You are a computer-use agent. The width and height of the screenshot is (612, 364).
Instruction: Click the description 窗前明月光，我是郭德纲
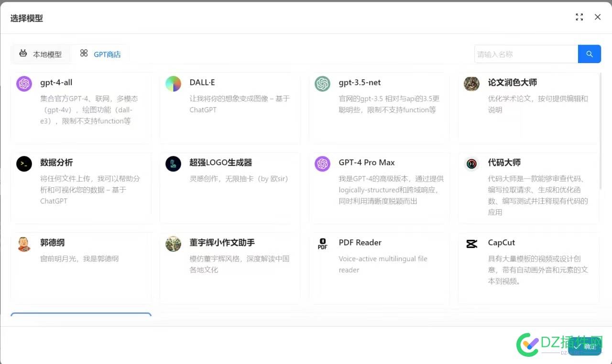click(x=79, y=259)
